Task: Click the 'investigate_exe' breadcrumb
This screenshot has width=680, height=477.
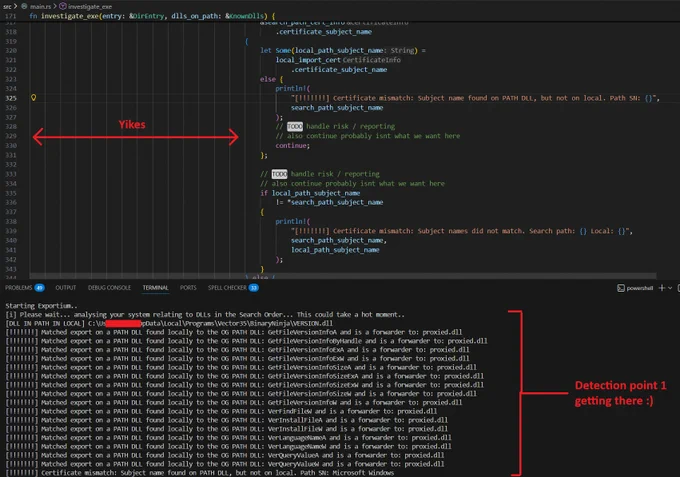Action: pos(90,6)
